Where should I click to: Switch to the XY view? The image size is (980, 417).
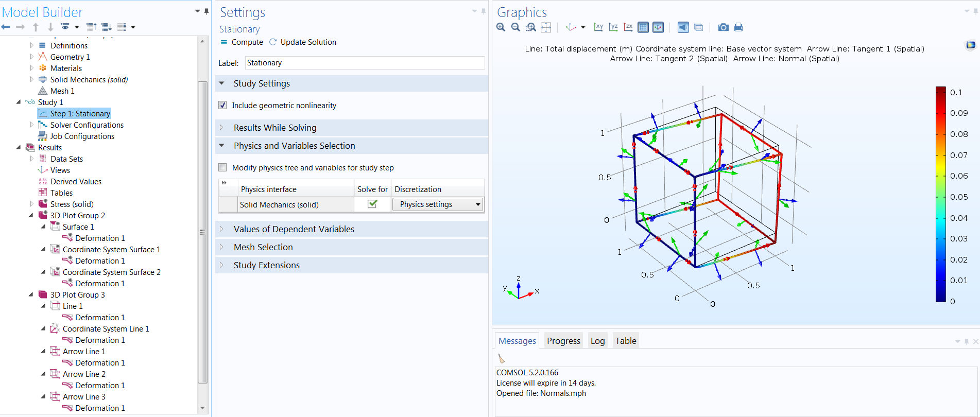coord(598,27)
